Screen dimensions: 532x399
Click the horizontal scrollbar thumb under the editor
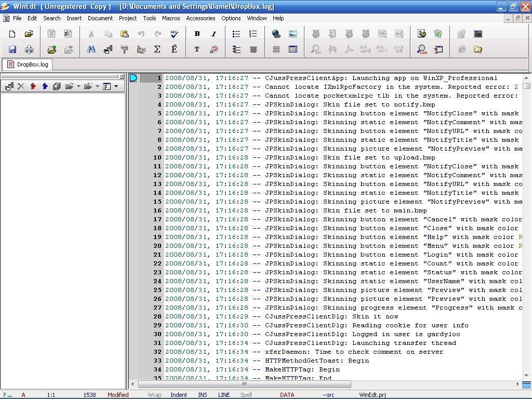click(244, 384)
